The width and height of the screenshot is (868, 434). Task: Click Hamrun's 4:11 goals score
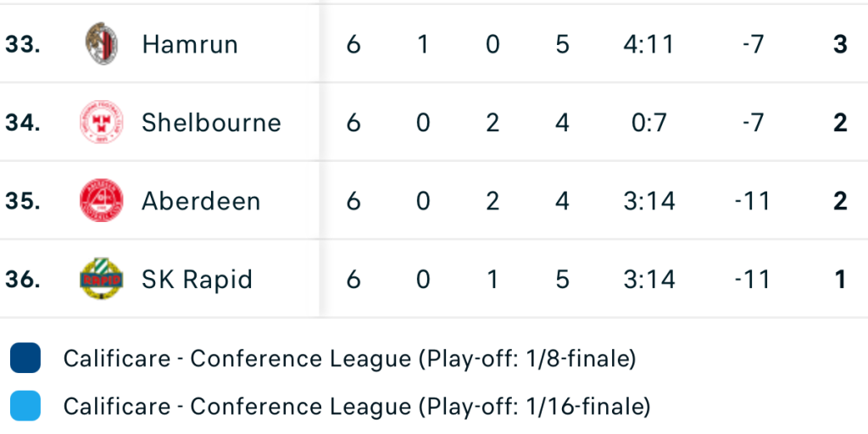pos(648,44)
